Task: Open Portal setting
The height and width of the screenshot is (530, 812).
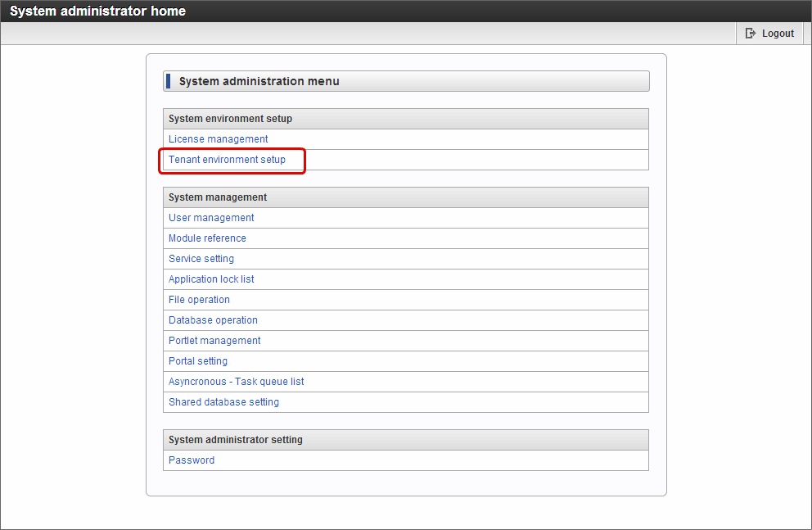Action: tap(198, 361)
